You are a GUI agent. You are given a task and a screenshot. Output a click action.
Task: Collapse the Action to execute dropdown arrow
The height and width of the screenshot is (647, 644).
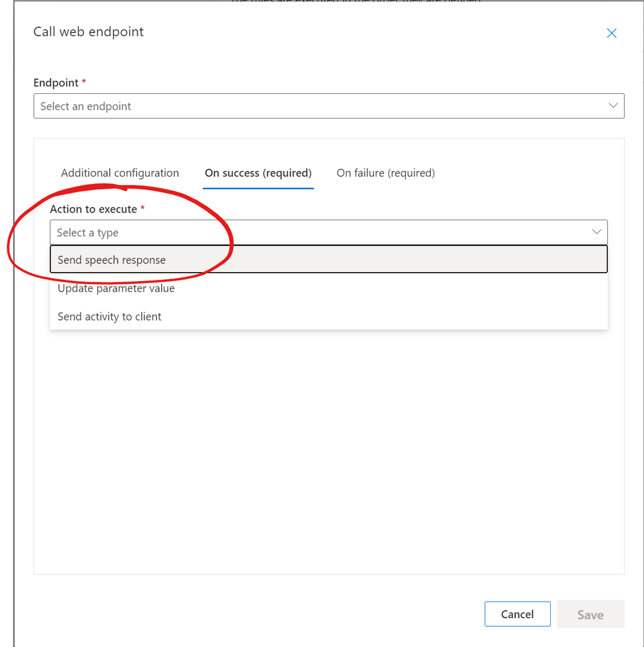pos(596,232)
